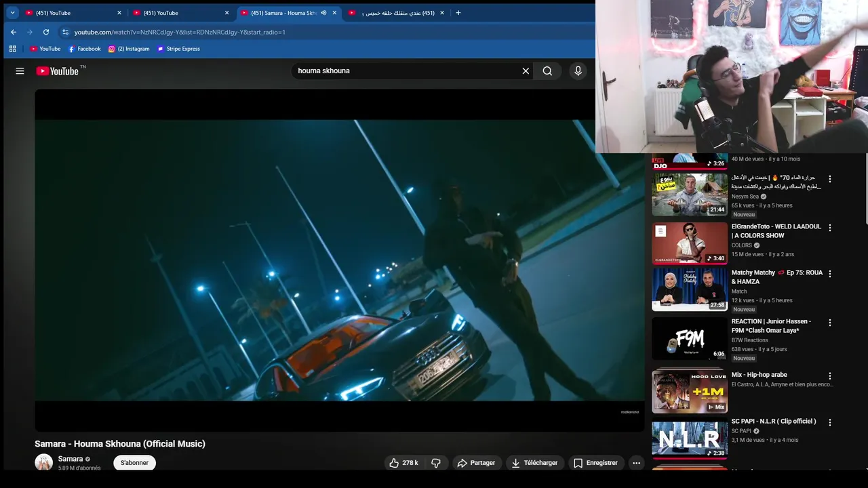Go back with browser back arrow
This screenshot has width=868, height=488.
pyautogui.click(x=14, y=32)
